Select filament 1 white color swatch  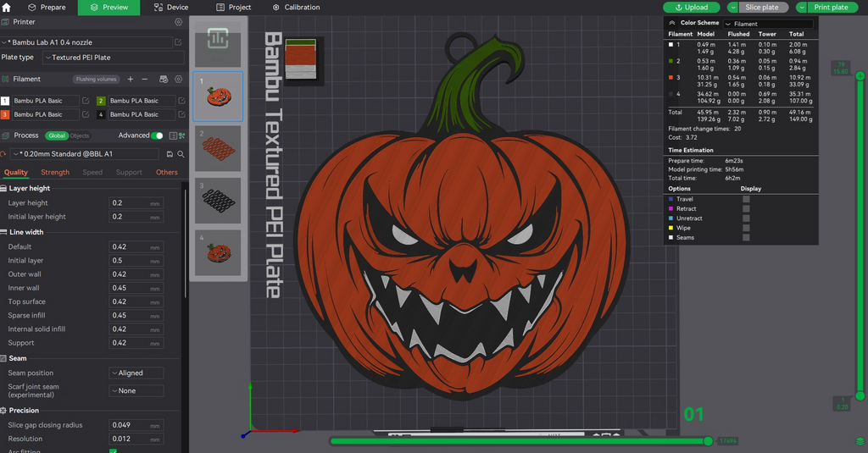[x=5, y=101]
